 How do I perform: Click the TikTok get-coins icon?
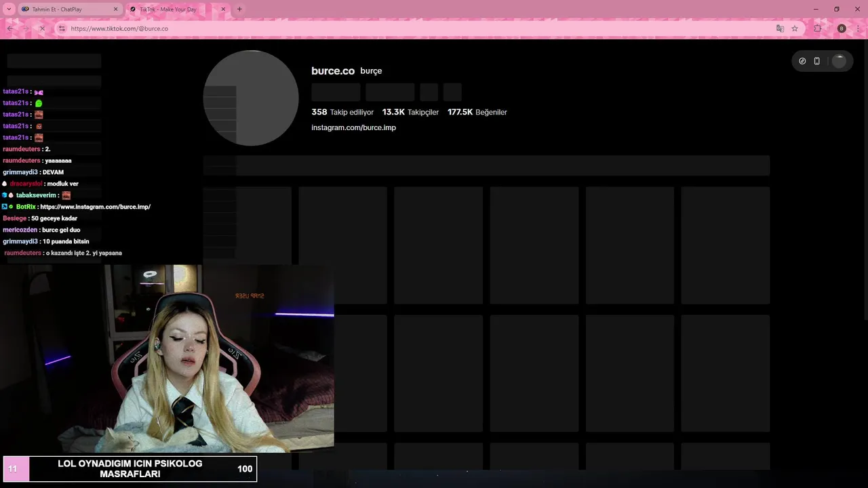[802, 61]
